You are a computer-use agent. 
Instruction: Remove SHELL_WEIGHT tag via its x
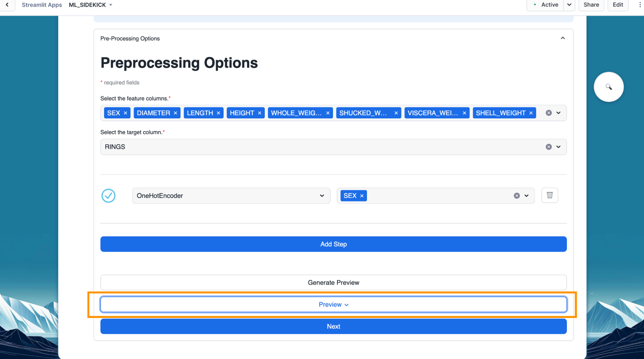pos(531,113)
